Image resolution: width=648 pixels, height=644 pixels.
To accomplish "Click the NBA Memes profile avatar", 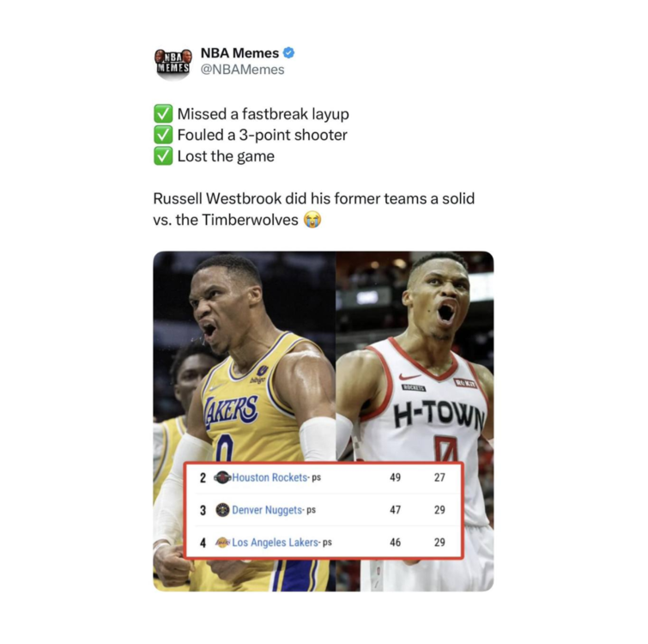I will tap(173, 63).
